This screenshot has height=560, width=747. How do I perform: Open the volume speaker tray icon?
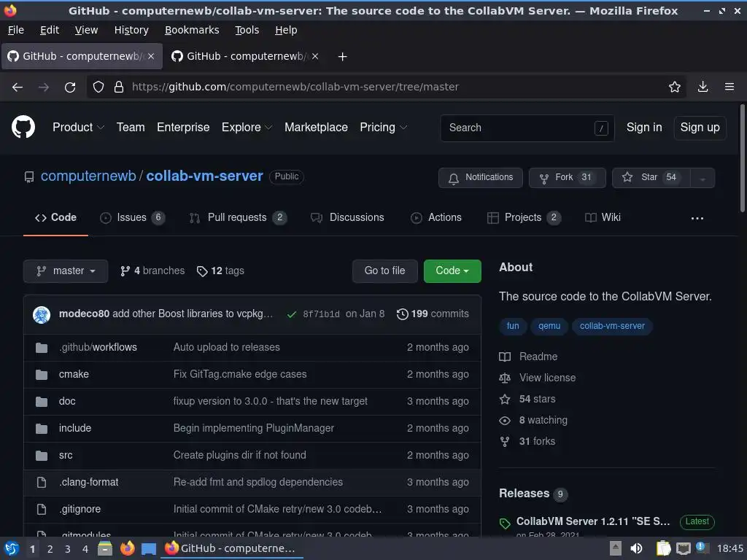point(636,548)
